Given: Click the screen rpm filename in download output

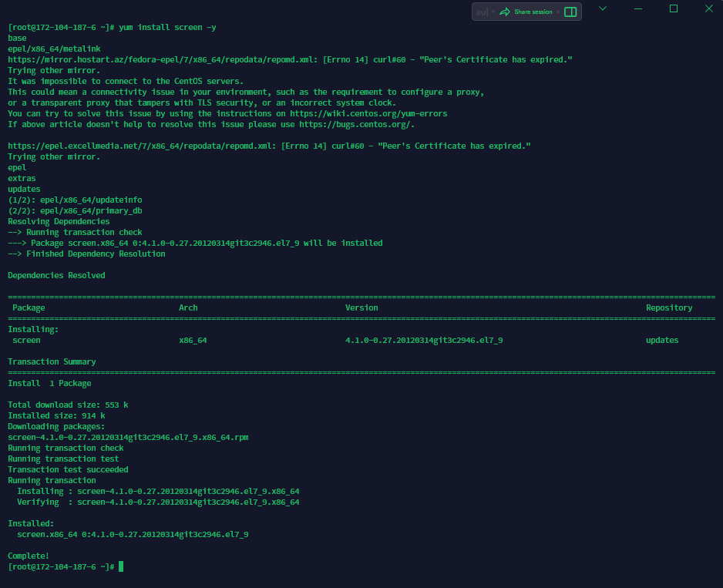Looking at the screenshot, I should pos(128,437).
